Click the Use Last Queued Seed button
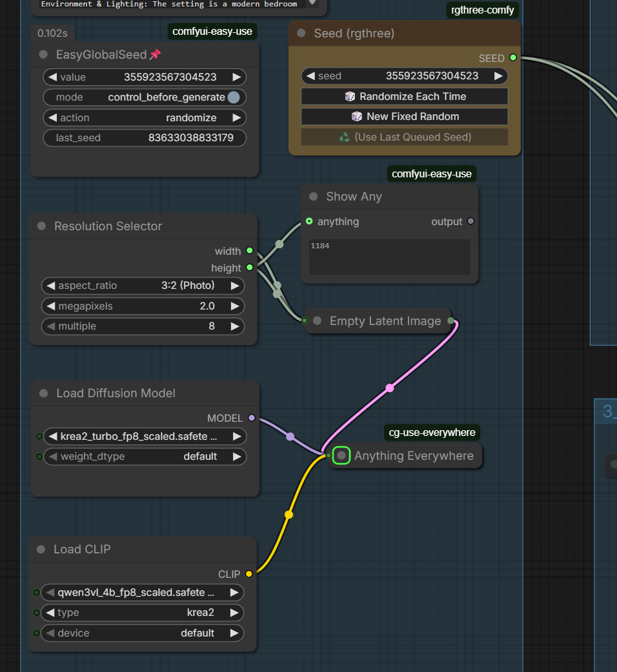This screenshot has width=617, height=672. tap(404, 137)
